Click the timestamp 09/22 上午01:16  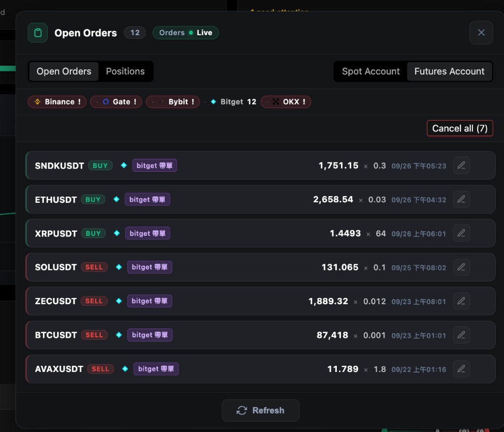(419, 369)
